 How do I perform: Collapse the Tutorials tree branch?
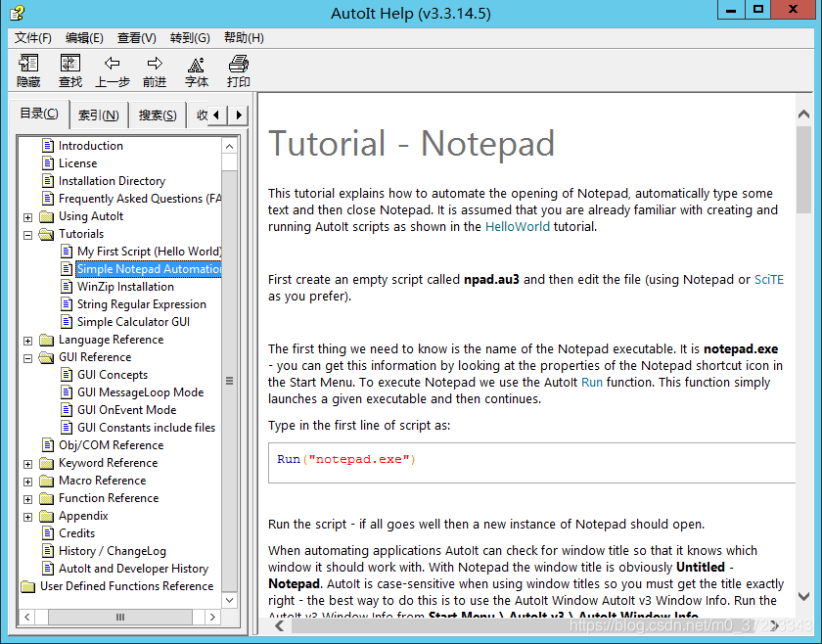[28, 233]
